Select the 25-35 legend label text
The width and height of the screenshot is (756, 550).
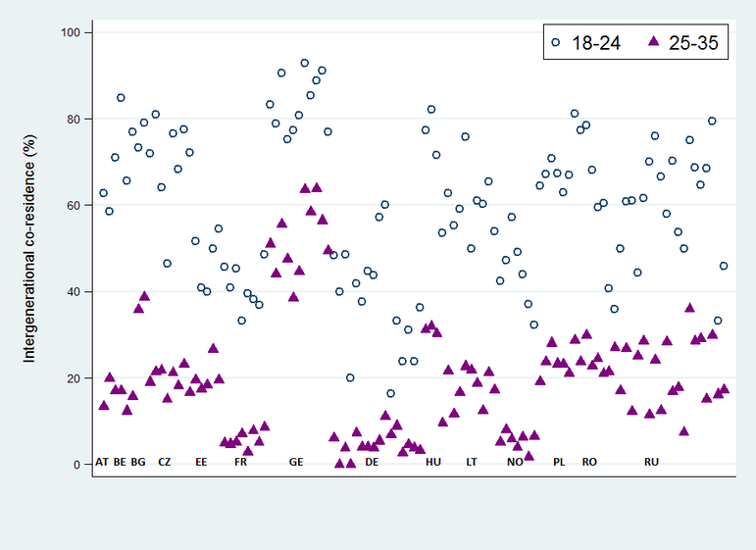693,43
